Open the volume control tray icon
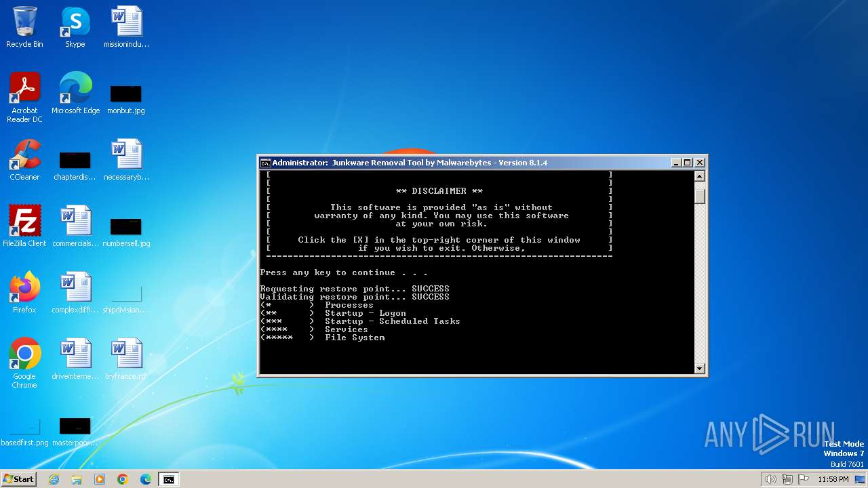The height and width of the screenshot is (488, 868). click(x=771, y=479)
